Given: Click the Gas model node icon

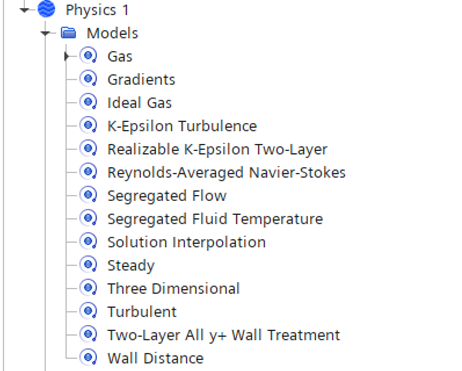Looking at the screenshot, I should (x=88, y=56).
